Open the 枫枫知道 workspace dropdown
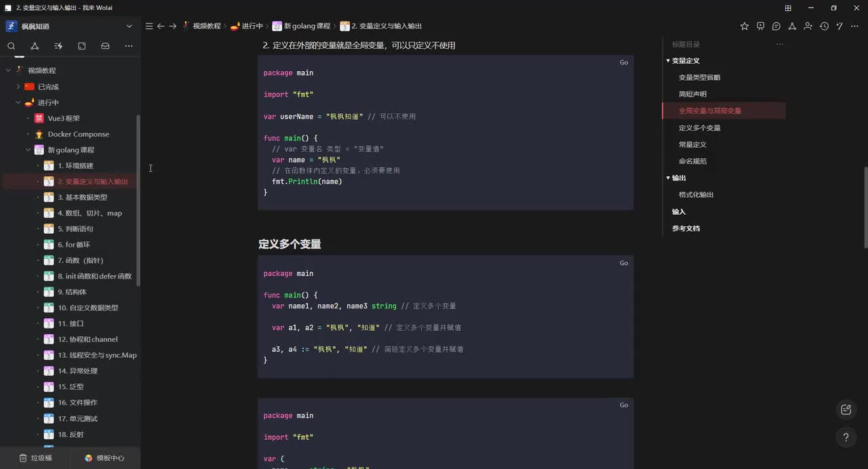Viewport: 868px width, 469px height. point(129,26)
